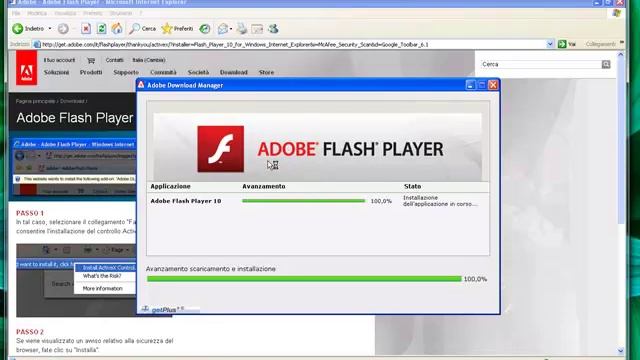The height and width of the screenshot is (360, 640).
Task: Click the printer icon in toolbar
Action: pos(242,29)
